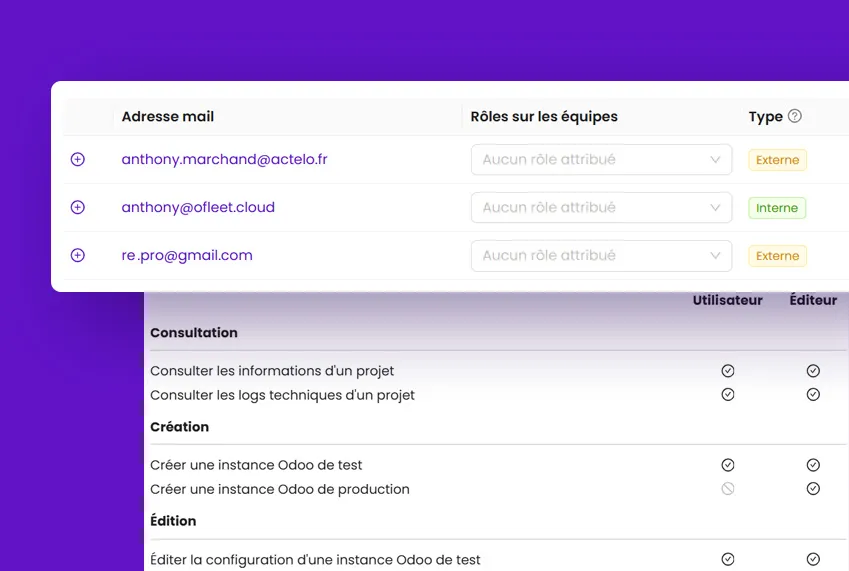
Task: Open the anthony@ofleet.cloud email link
Action: 198,208
